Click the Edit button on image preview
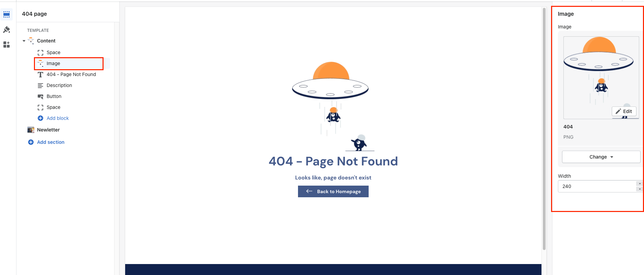 point(624,111)
